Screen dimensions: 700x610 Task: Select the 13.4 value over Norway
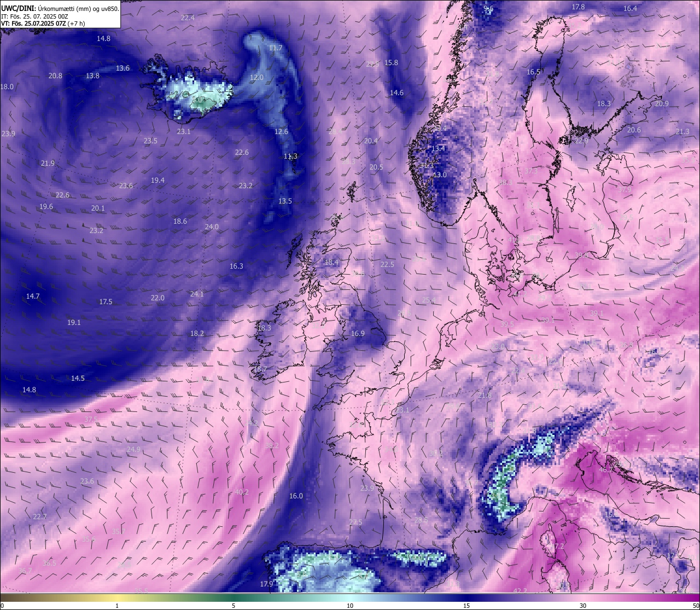pos(438,149)
